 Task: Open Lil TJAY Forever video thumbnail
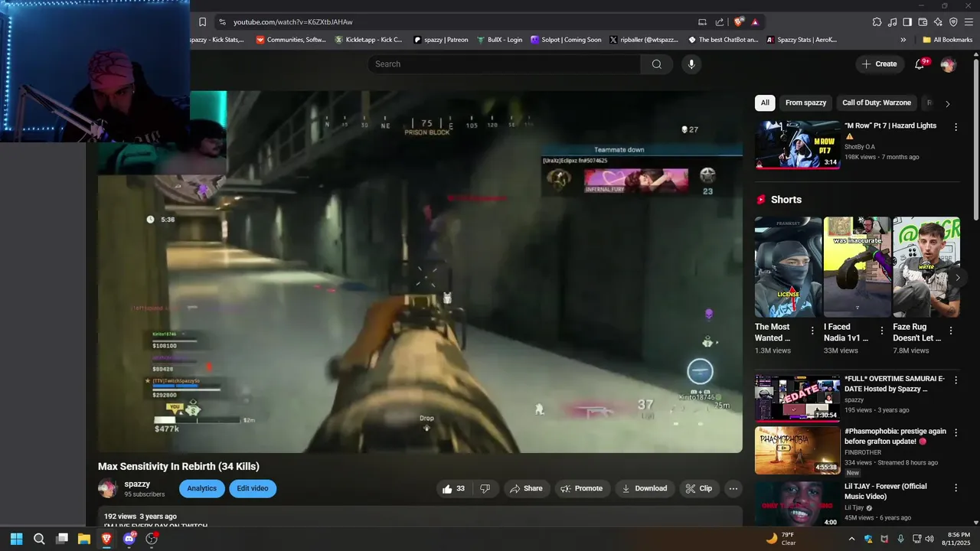coord(798,504)
